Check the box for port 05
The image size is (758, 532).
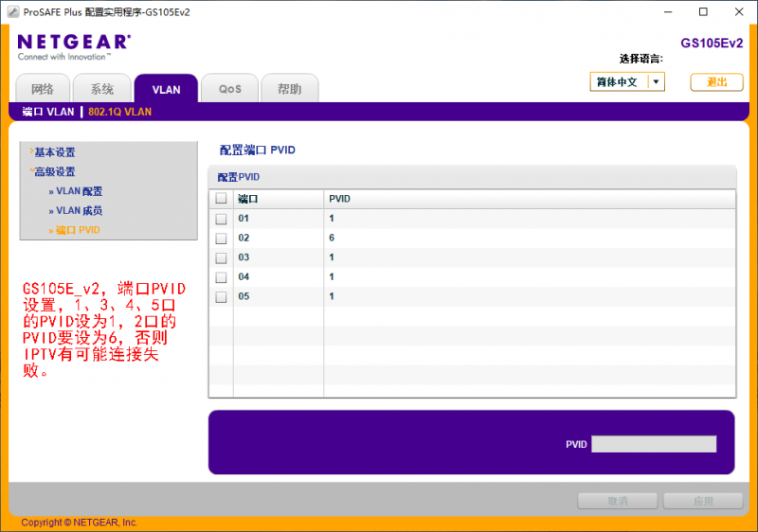pyautogui.click(x=222, y=296)
